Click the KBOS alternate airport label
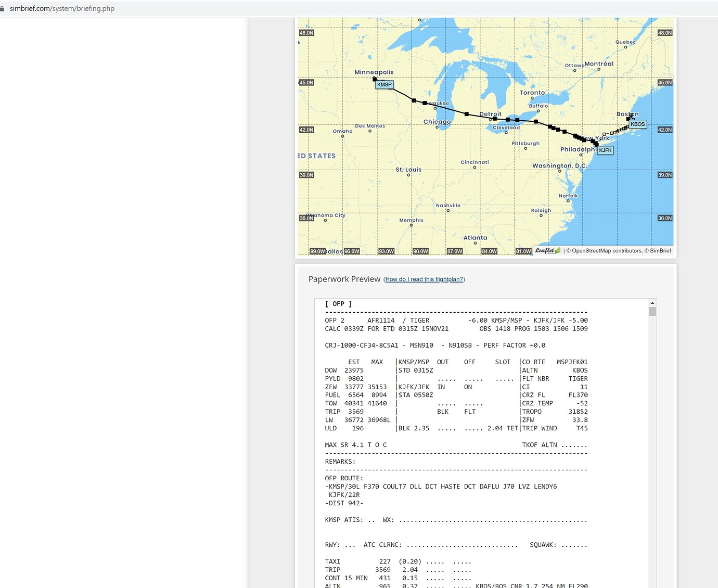 click(637, 124)
